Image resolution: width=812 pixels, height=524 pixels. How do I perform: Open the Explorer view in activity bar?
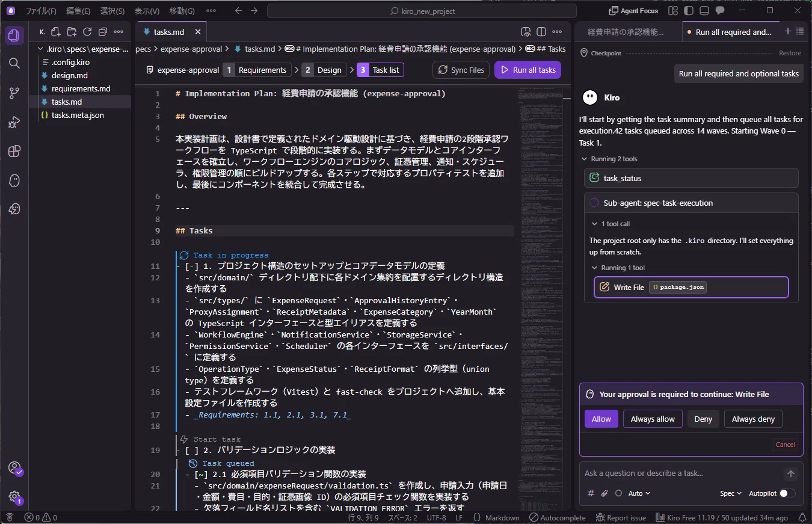14,35
